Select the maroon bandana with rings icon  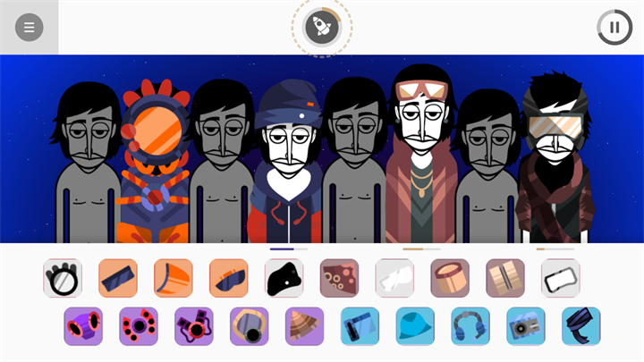339,278
